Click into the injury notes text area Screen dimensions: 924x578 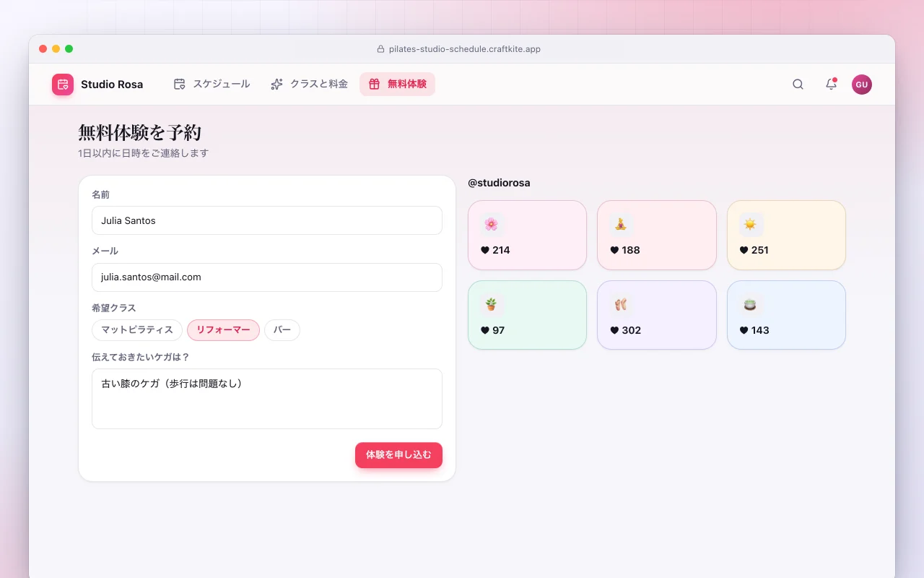tap(267, 399)
